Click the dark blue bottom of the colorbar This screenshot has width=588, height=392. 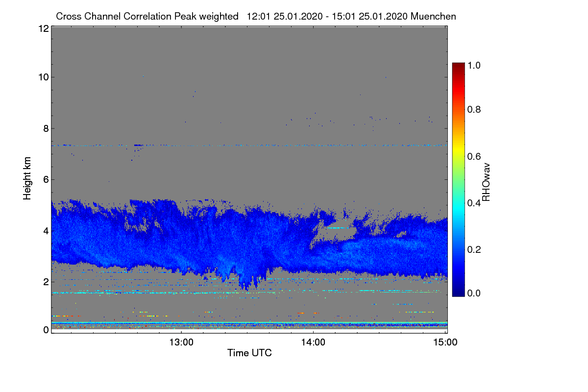pyautogui.click(x=458, y=291)
